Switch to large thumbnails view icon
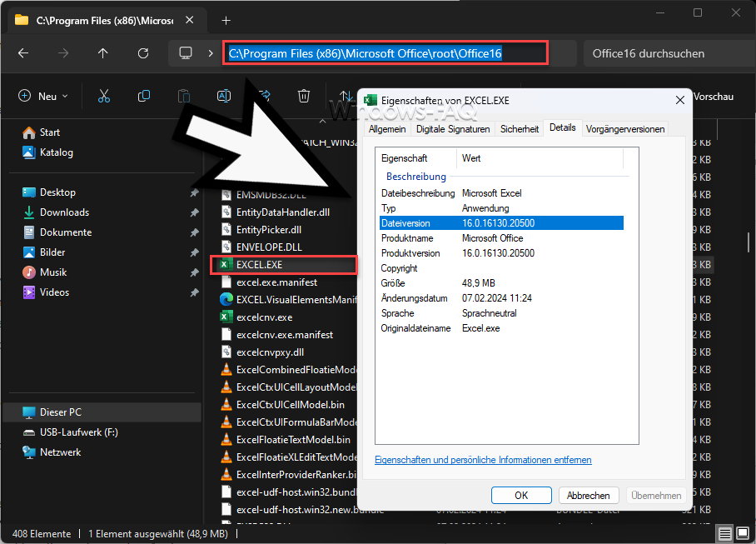The image size is (756, 544). [743, 534]
